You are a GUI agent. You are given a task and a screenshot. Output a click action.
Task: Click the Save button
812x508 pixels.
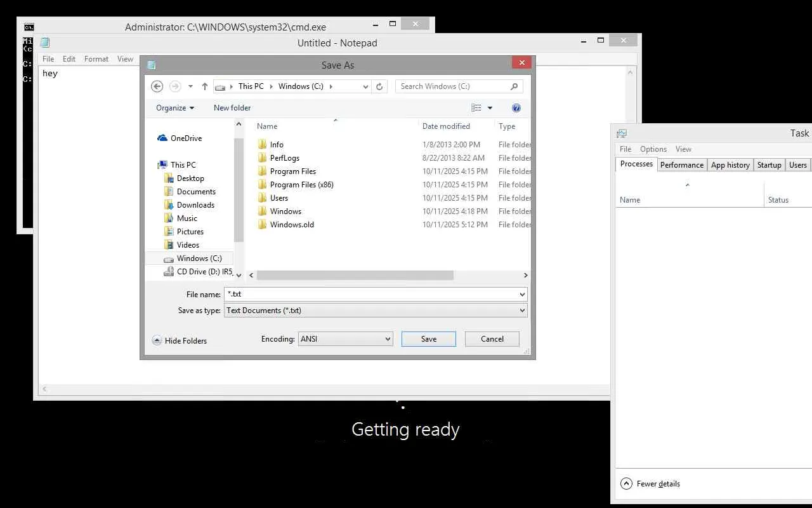pos(429,339)
